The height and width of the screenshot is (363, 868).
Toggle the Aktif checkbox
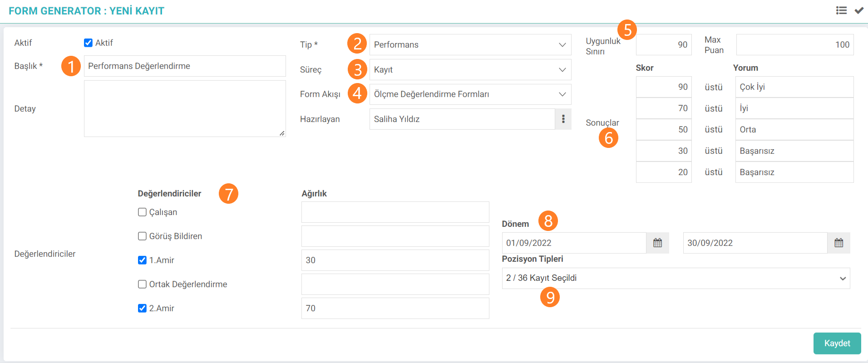point(89,43)
